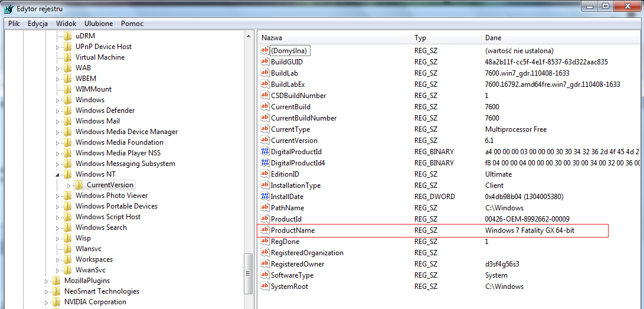Select the InstallDate DWORD icon
644x309 pixels.
click(265, 197)
